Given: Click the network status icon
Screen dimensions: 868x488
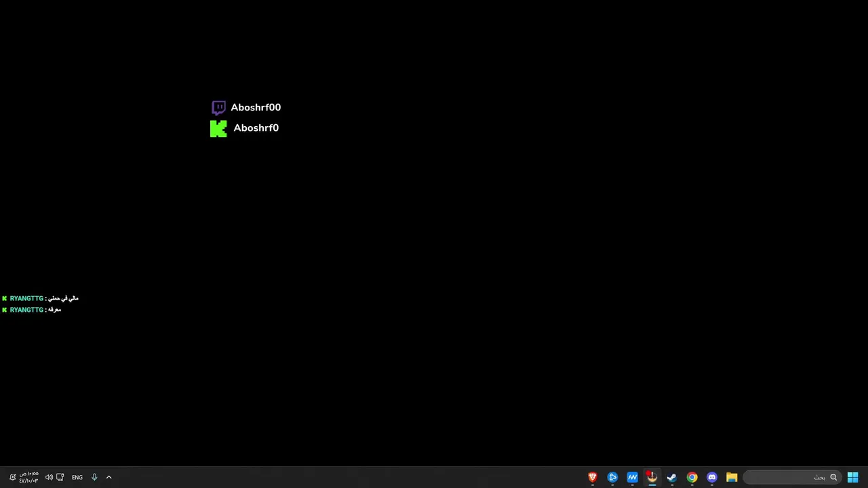Looking at the screenshot, I should [x=60, y=477].
